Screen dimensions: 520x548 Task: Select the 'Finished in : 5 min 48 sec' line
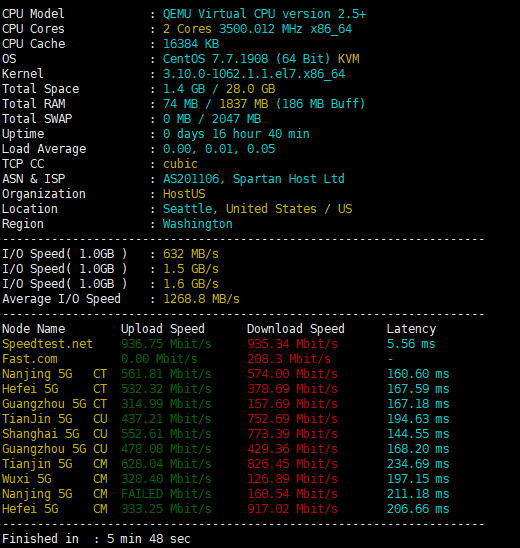[x=96, y=539]
